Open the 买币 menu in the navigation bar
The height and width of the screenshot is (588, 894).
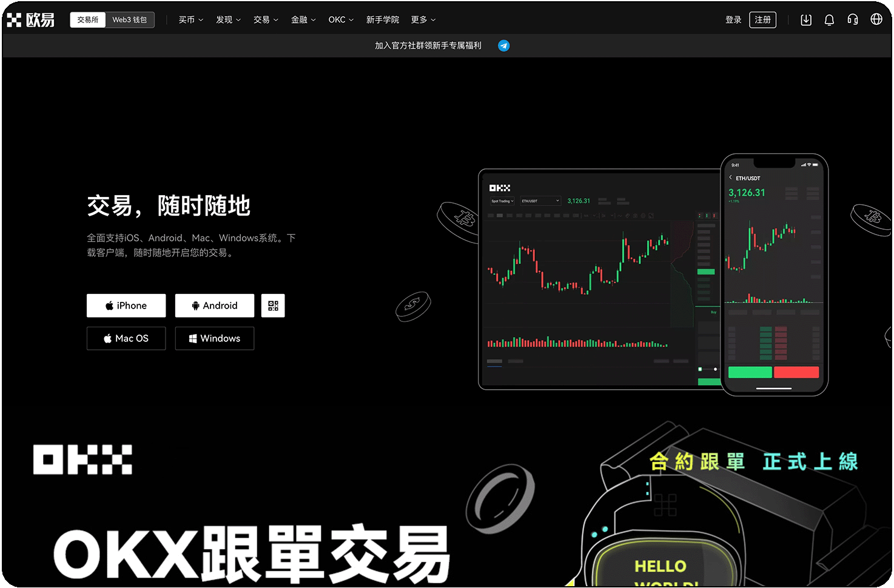190,19
